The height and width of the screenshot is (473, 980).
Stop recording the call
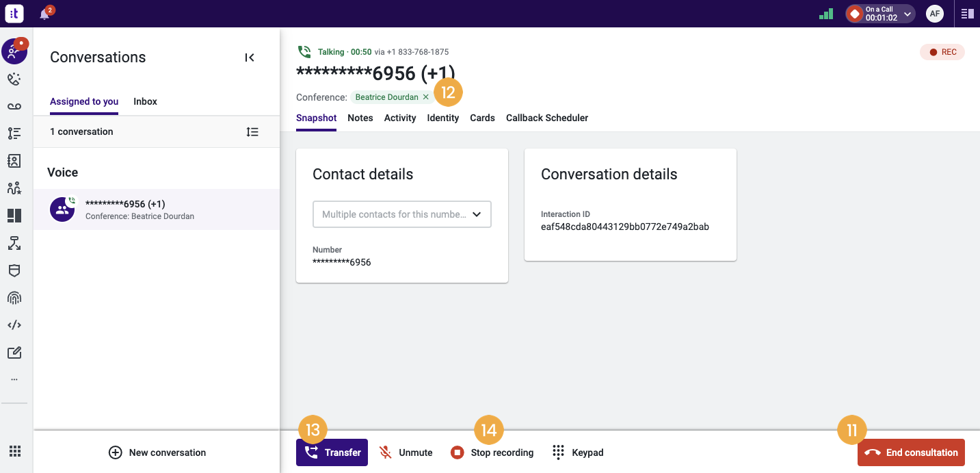coord(492,452)
